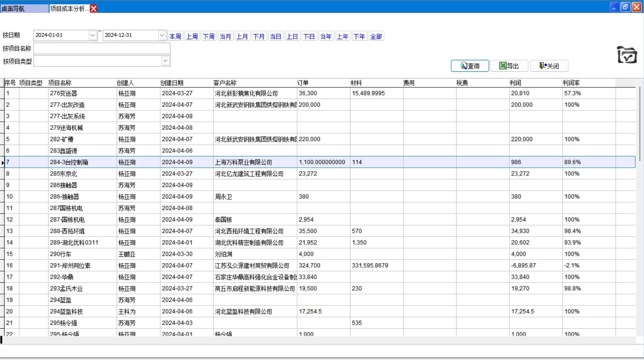Open the start date dropdown
The width and height of the screenshot is (644, 360).
92,35
